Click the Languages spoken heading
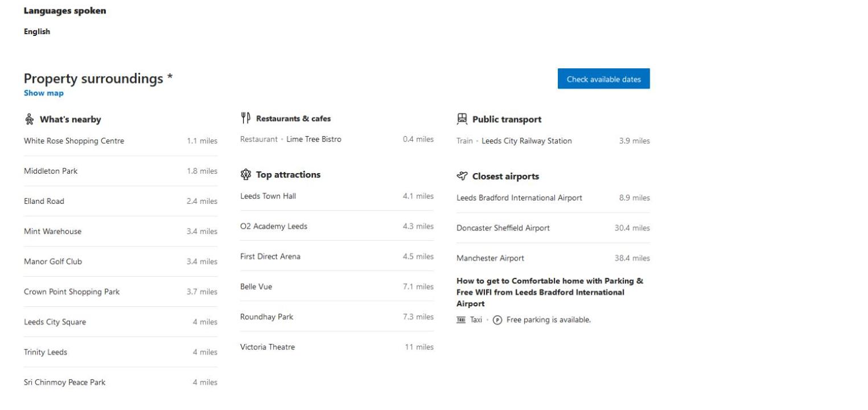 point(65,11)
